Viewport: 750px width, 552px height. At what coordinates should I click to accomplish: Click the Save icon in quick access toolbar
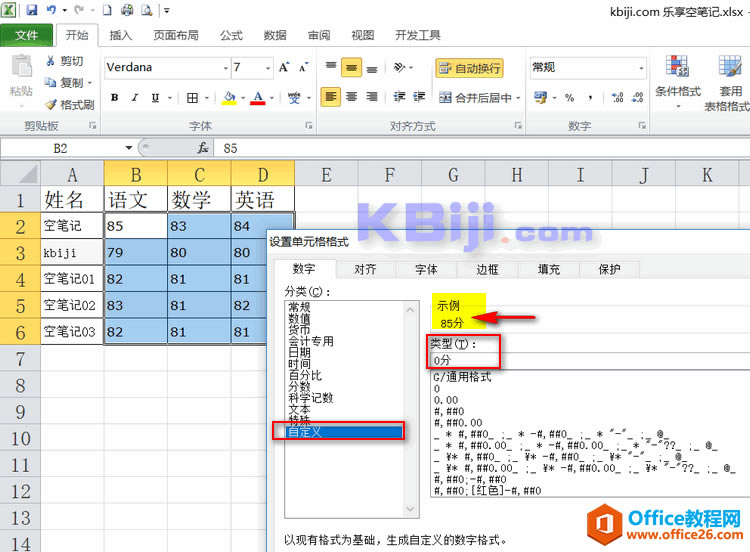click(32, 10)
